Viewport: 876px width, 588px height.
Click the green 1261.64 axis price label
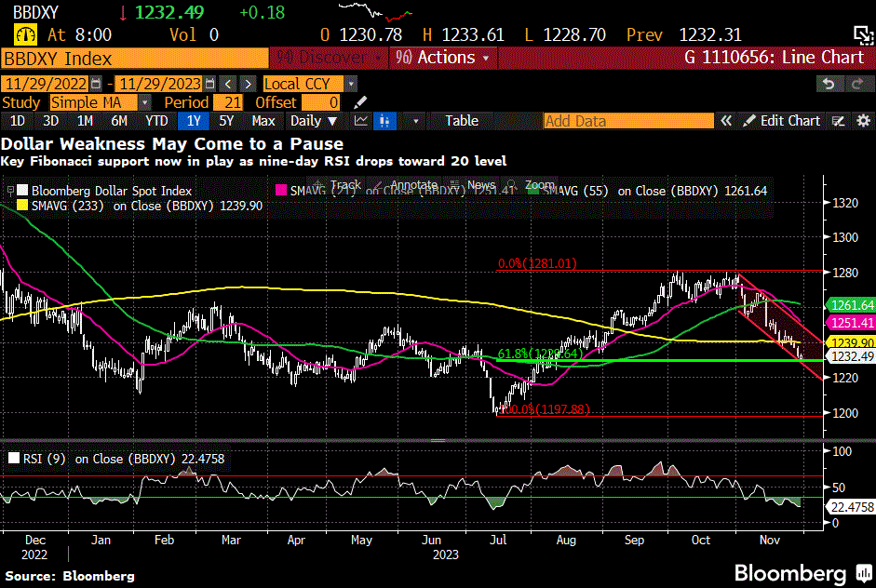tap(852, 305)
